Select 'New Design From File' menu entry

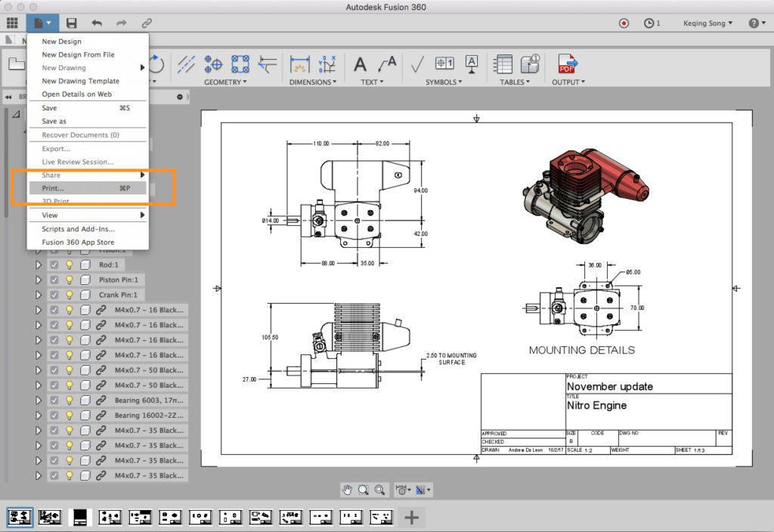tap(78, 54)
